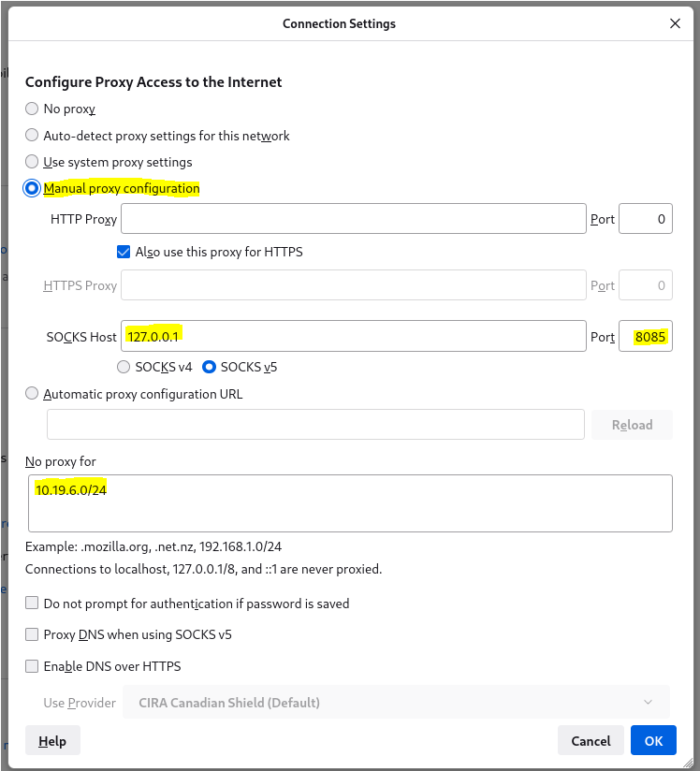Select the SOCKS v5 radio button
The width and height of the screenshot is (700, 771).
click(x=210, y=367)
